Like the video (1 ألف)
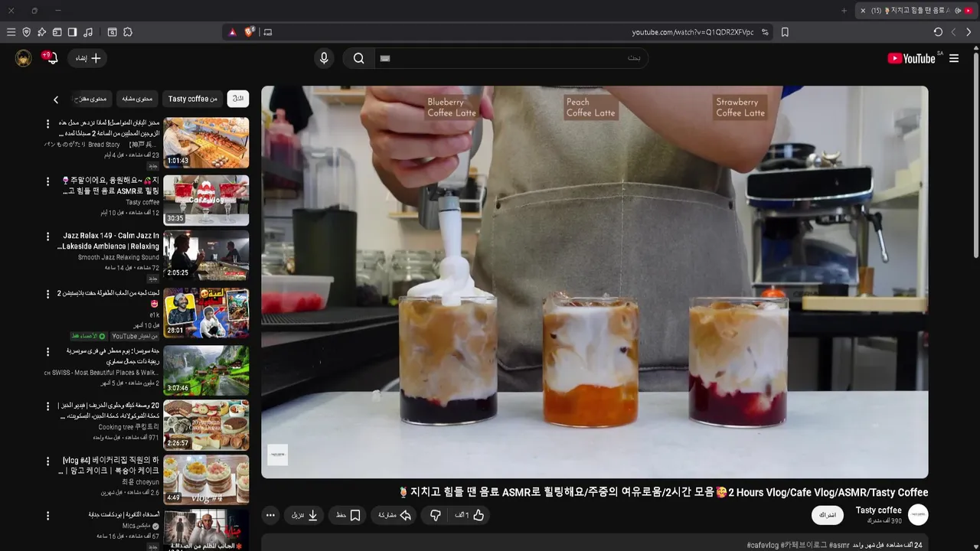This screenshot has width=980, height=551. pos(470,515)
